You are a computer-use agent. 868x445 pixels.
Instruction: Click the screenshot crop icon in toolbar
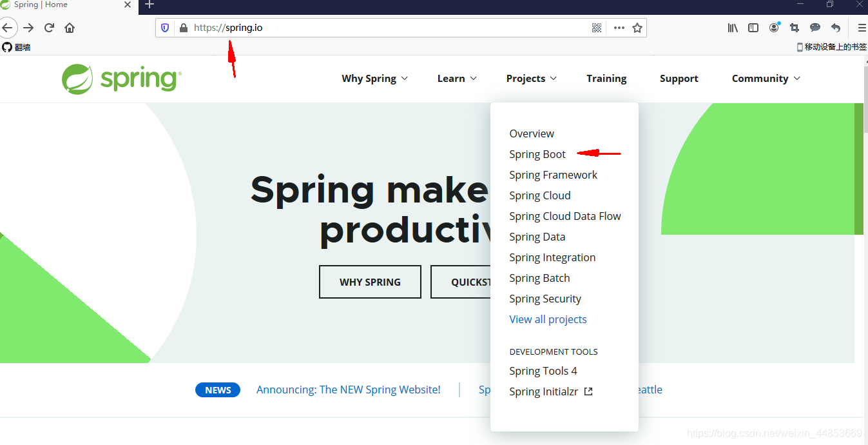pos(795,28)
